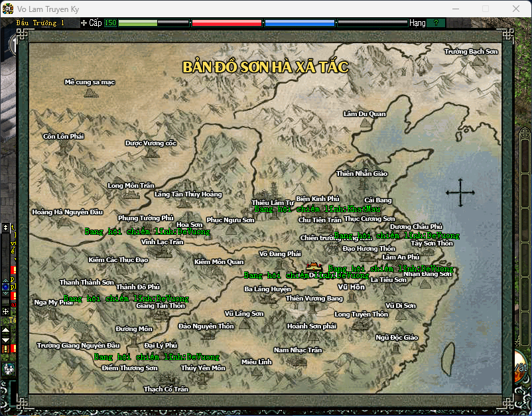Click the blue orb icon in left sidebar
Viewport: 532px width, 416px height.
(5, 287)
